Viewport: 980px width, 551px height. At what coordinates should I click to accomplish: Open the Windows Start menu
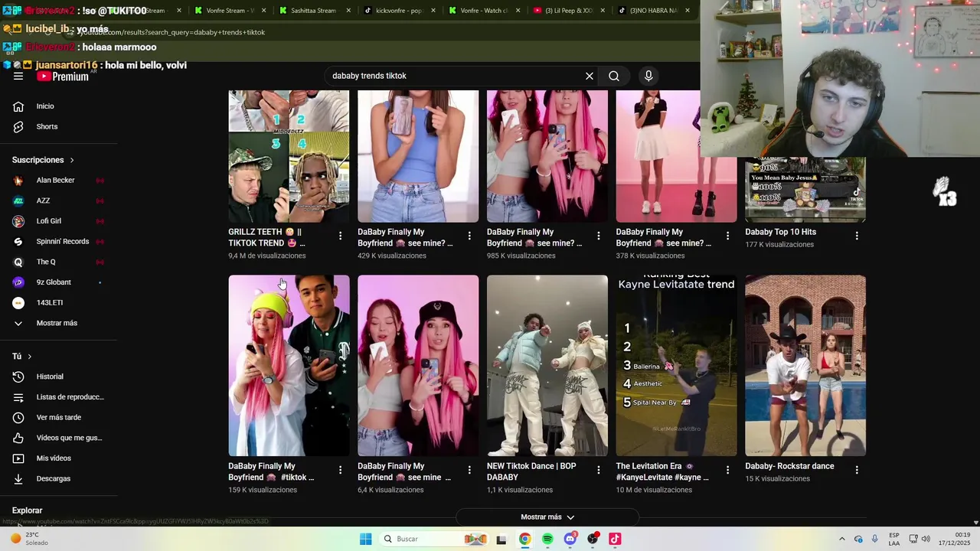tap(366, 539)
